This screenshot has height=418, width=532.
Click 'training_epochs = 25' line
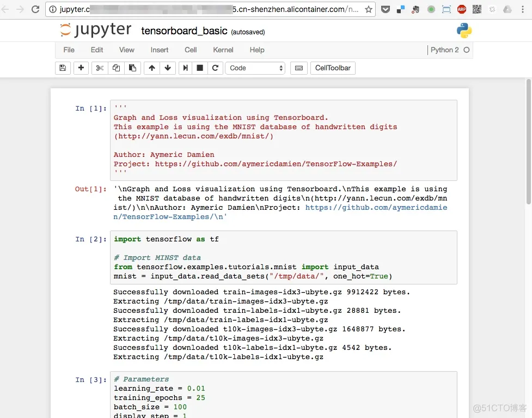pyautogui.click(x=160, y=398)
